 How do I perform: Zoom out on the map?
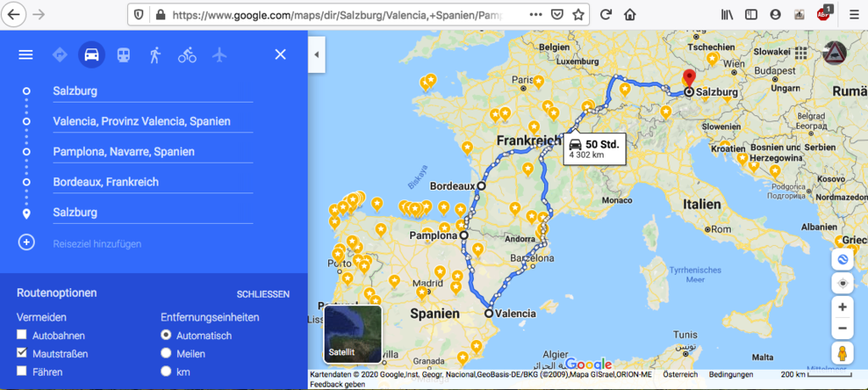pyautogui.click(x=843, y=328)
